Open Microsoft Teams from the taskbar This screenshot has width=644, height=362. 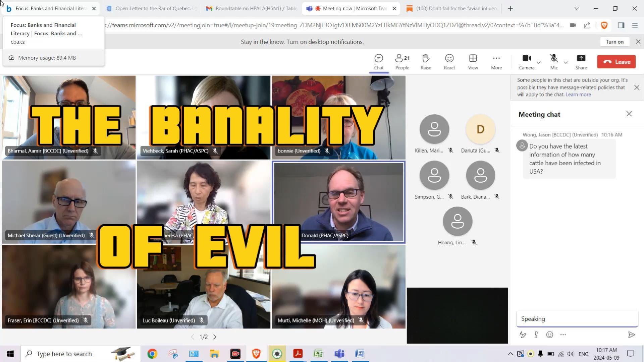click(339, 354)
